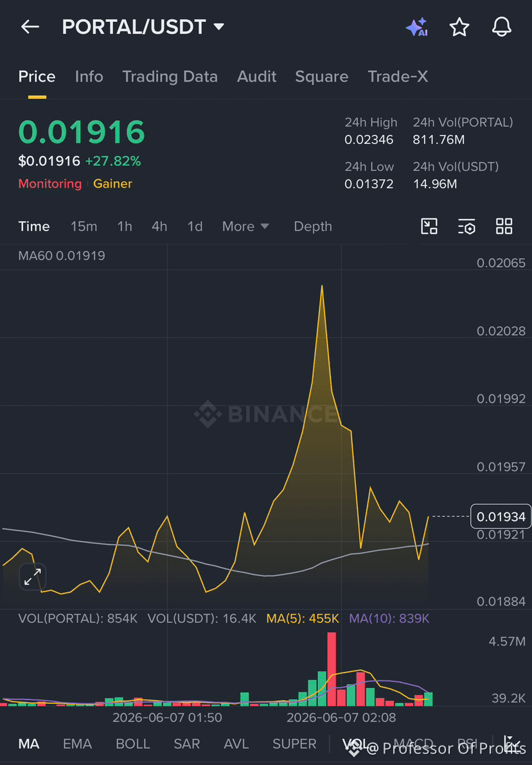Viewport: 532px width, 765px height.
Task: Open the Trade-X tab
Action: pos(398,76)
